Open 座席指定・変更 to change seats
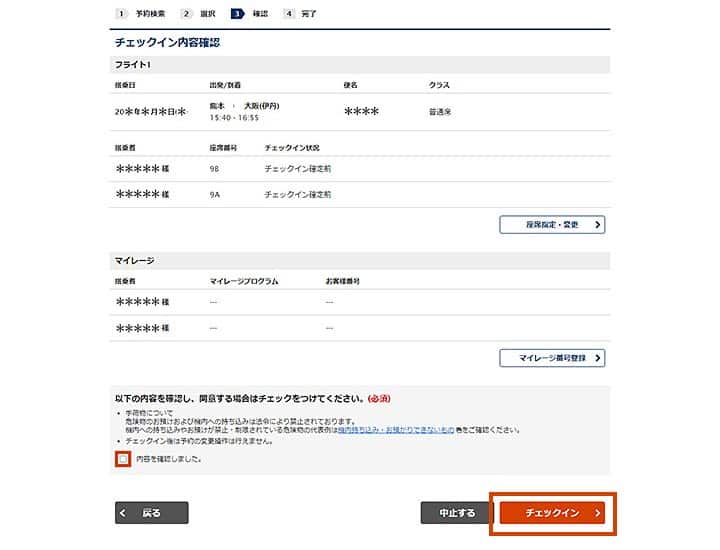Screen dimensions: 720x550 pos(552,225)
